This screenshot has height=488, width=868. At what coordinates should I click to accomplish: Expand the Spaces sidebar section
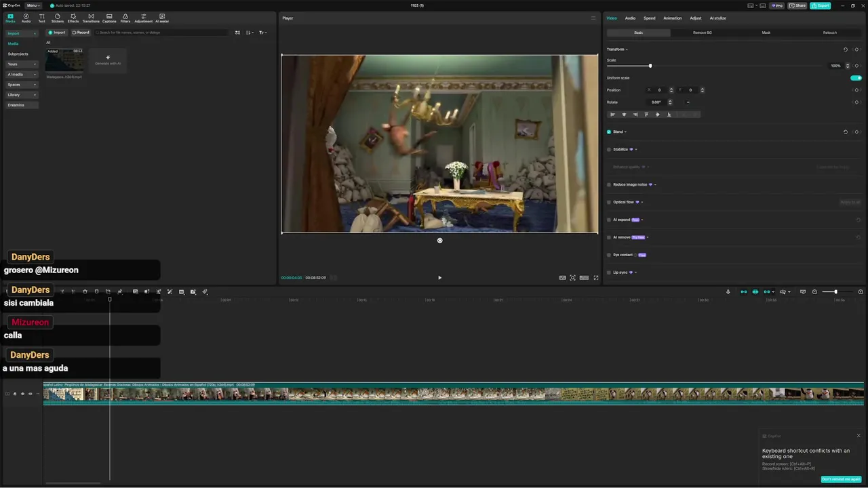22,85
